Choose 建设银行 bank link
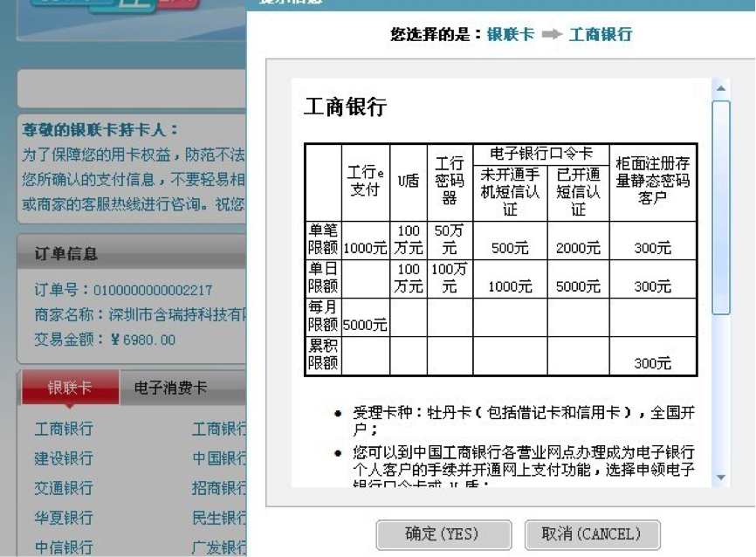 pos(64,458)
